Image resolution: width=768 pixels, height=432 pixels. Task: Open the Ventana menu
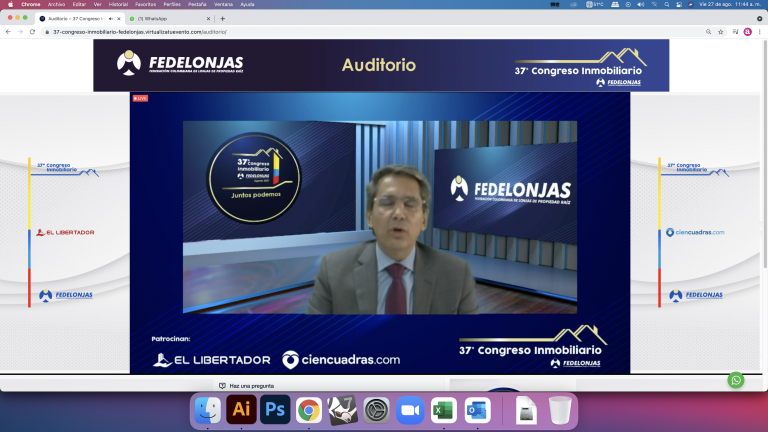coord(223,4)
